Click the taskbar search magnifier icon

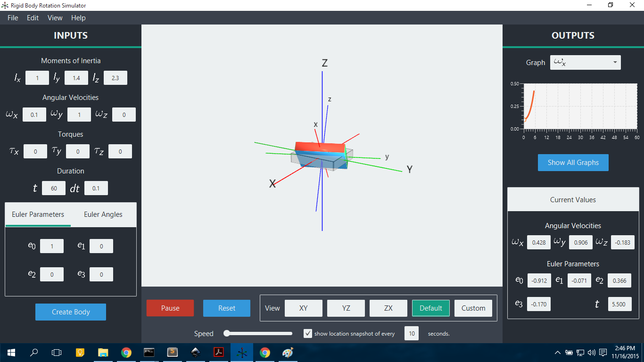pyautogui.click(x=34, y=352)
